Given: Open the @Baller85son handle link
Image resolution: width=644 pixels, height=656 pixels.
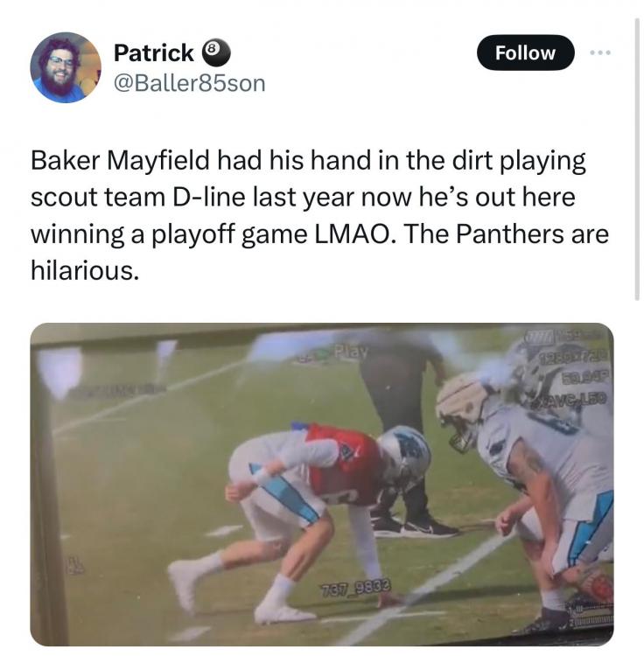Looking at the screenshot, I should [x=189, y=83].
